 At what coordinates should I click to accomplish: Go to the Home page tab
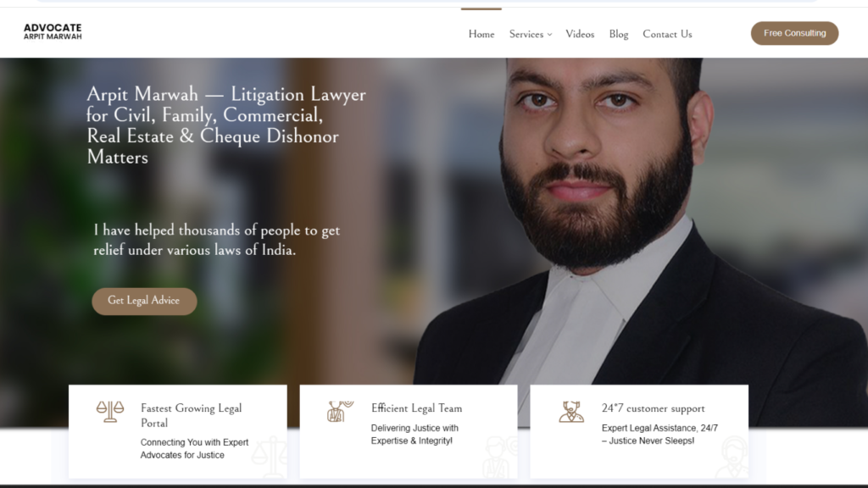click(481, 34)
